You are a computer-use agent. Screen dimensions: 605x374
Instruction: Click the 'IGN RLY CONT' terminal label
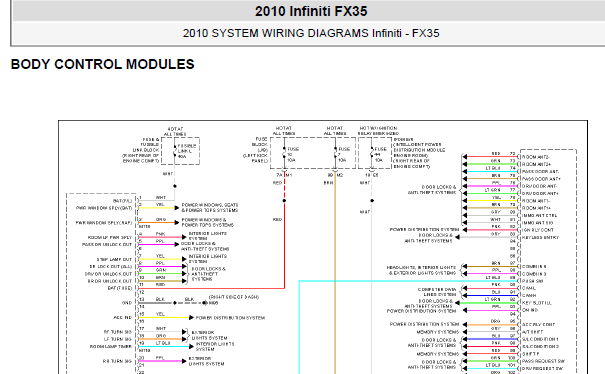coord(537,230)
